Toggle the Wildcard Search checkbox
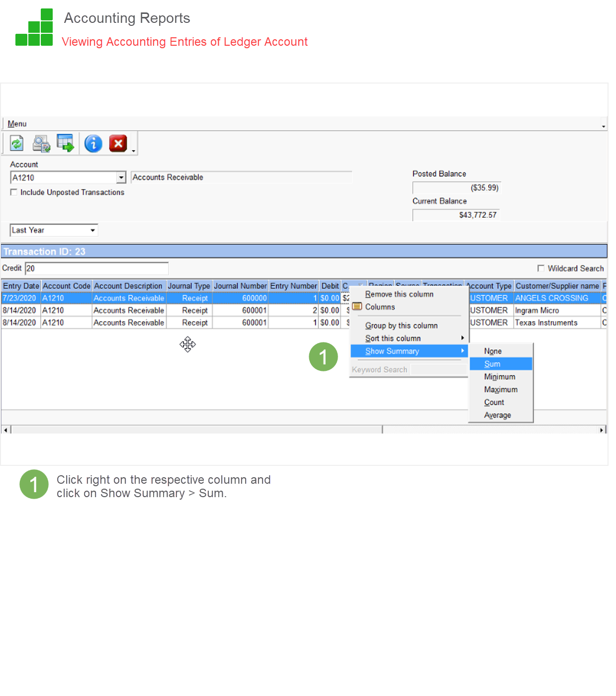The image size is (616, 696). click(x=541, y=268)
